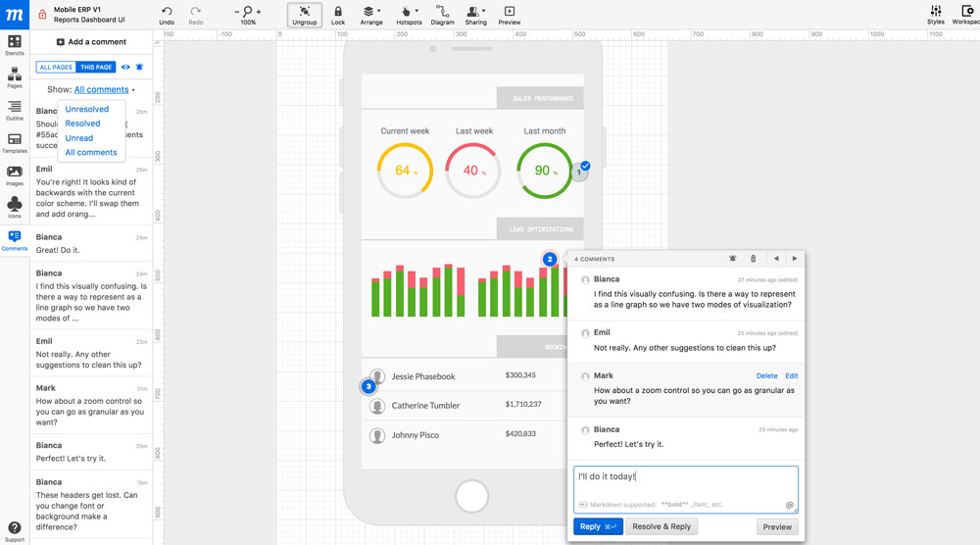
Task: Open the Icons library panel
Action: (x=15, y=208)
